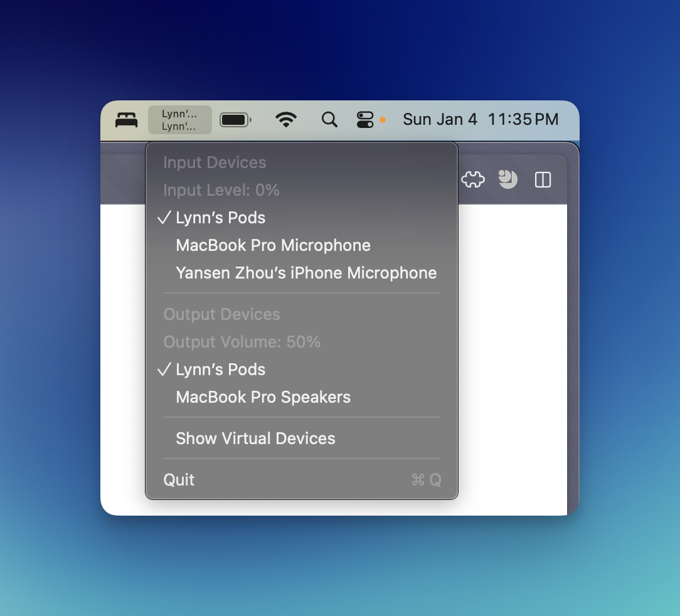Choose Yansen Zhou's iPhone Microphone input
Image resolution: width=680 pixels, height=616 pixels.
click(306, 273)
